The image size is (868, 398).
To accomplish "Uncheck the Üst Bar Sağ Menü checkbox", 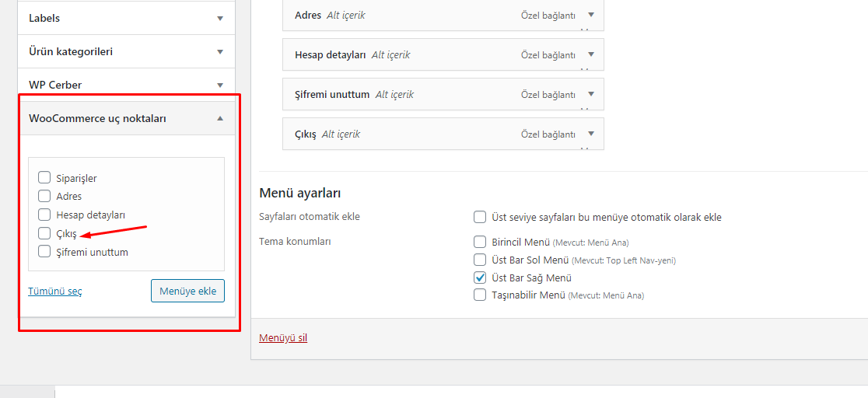I will pos(480,278).
